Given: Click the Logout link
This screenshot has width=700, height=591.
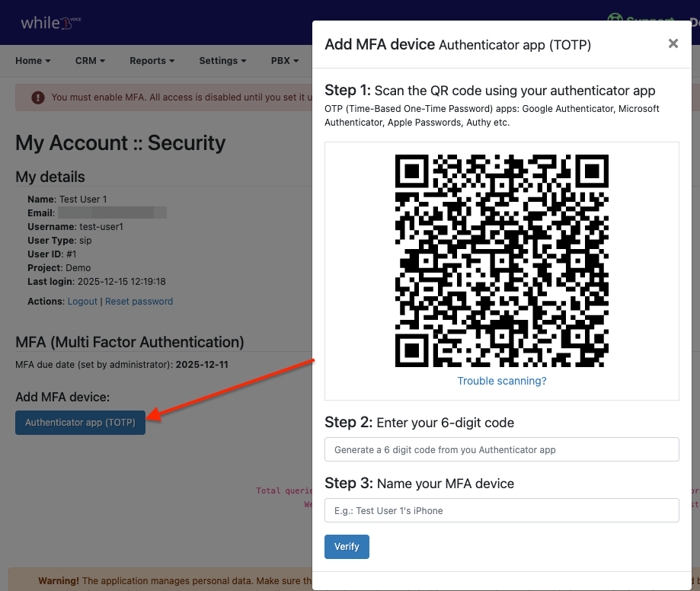Looking at the screenshot, I should pos(82,302).
